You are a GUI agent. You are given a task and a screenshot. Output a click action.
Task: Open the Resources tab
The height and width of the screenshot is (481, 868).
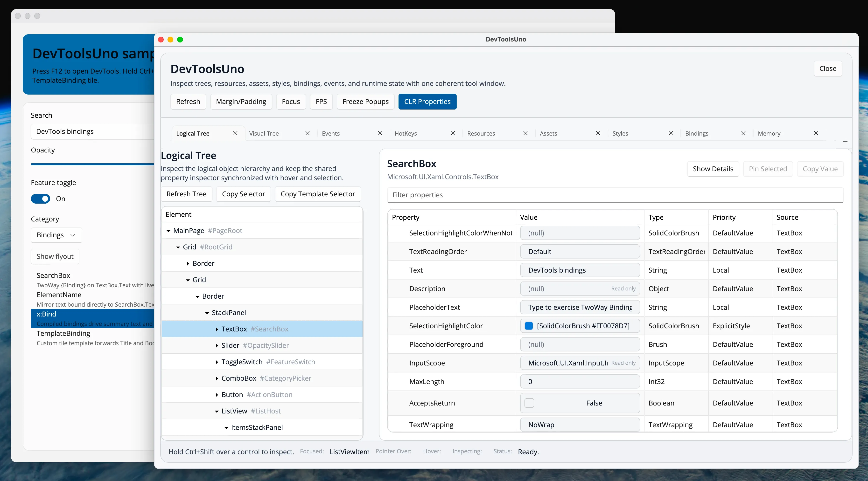(x=481, y=133)
